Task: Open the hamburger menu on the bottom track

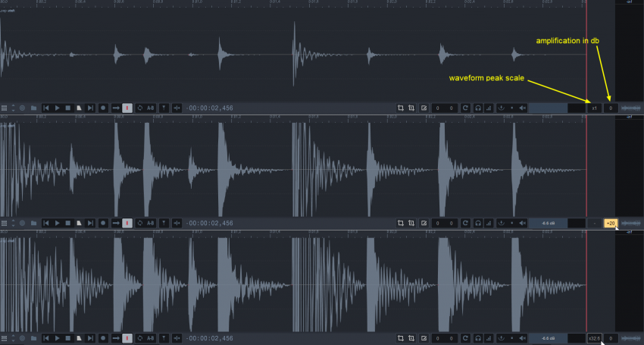Action: (x=5, y=338)
